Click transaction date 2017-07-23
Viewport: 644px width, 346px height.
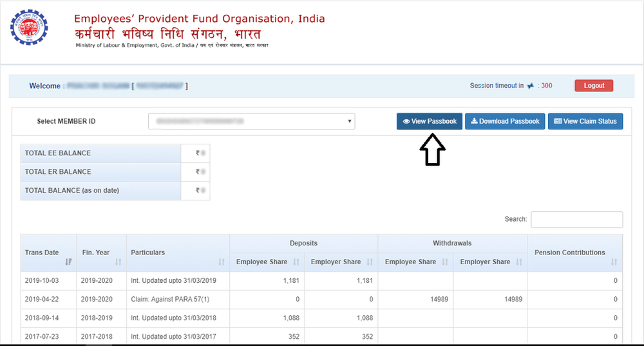pos(41,336)
